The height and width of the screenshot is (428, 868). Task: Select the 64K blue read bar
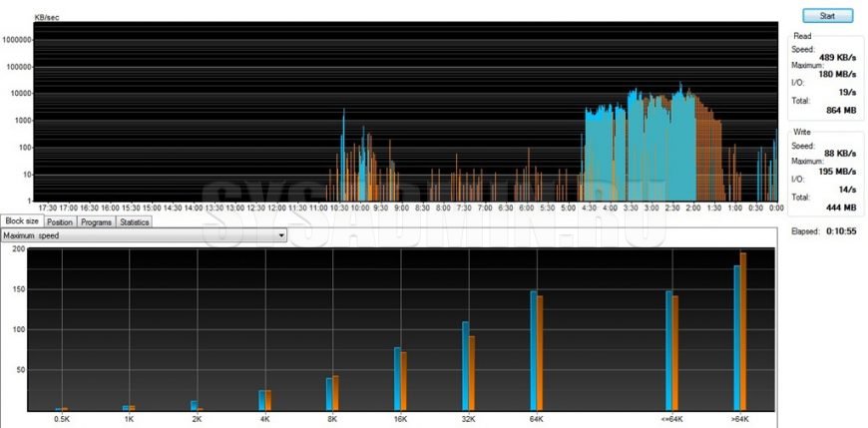coord(534,350)
